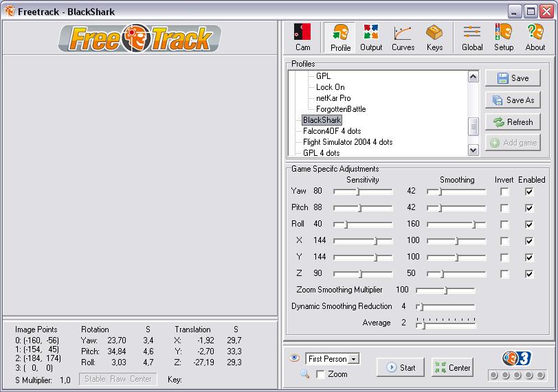Select Flight Simulator 2004 4 dots profile
558x392 pixels.
point(348,142)
